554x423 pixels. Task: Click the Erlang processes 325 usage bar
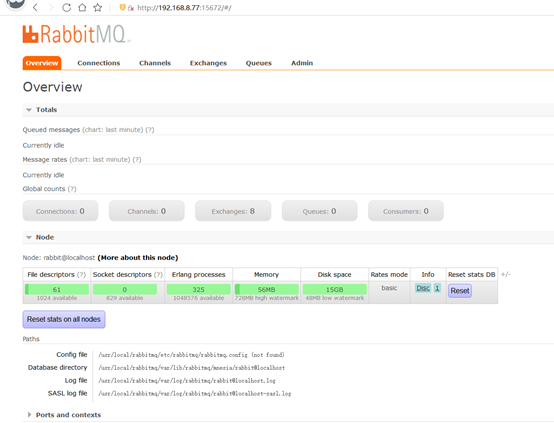tap(199, 289)
